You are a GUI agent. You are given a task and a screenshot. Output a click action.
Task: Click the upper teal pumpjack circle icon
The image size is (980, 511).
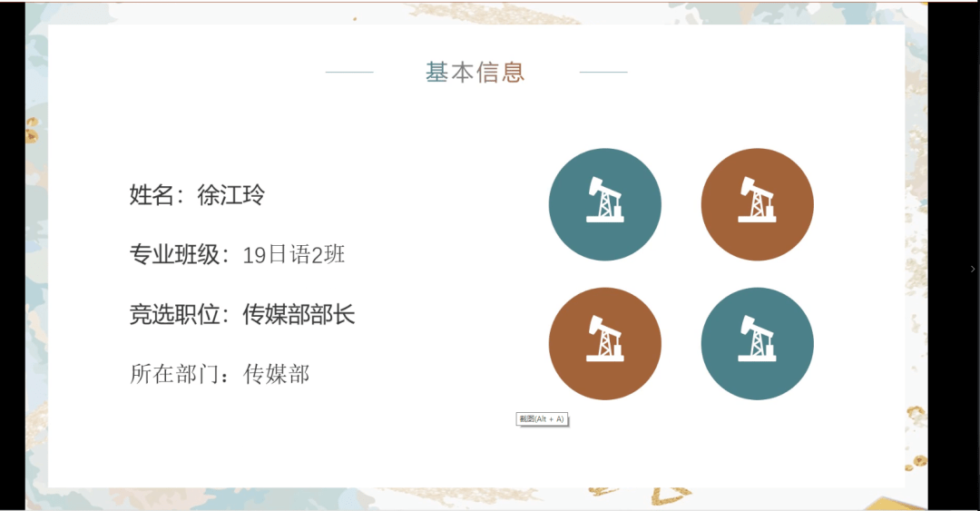pos(605,204)
